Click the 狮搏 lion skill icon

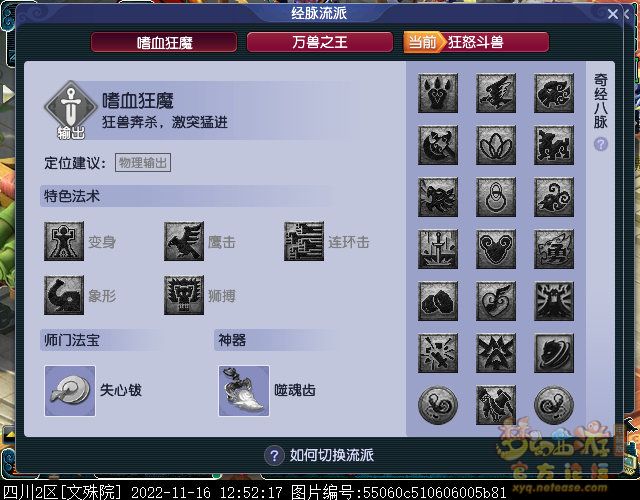(x=184, y=295)
